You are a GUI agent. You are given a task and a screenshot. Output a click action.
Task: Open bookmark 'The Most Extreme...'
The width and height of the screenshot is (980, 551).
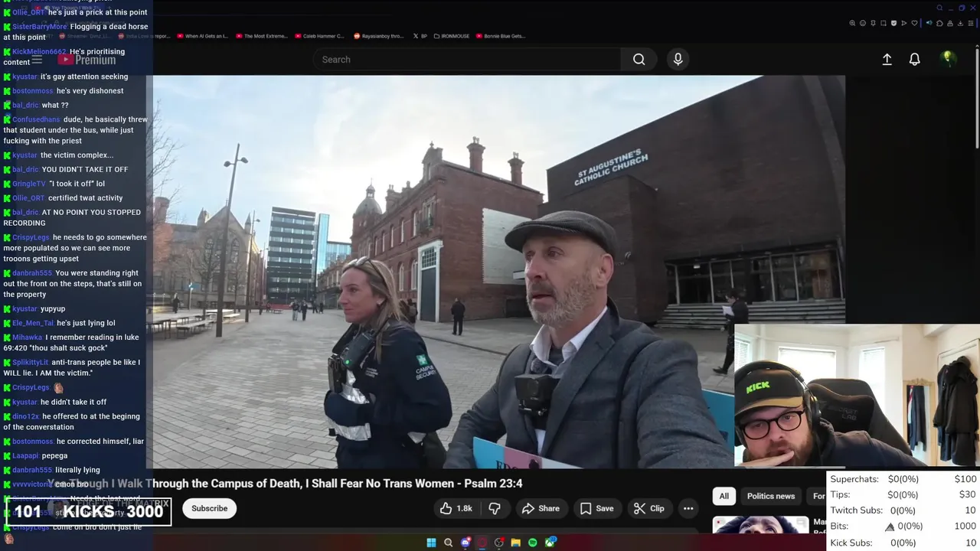click(261, 36)
